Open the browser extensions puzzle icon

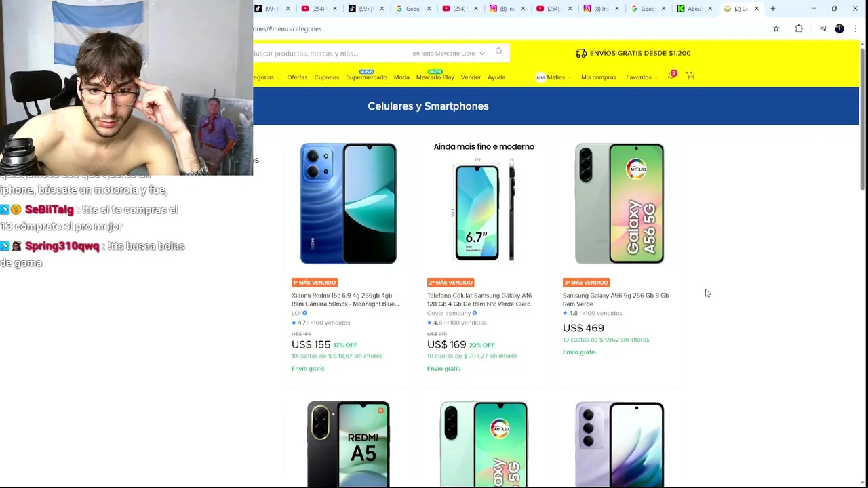coord(799,28)
